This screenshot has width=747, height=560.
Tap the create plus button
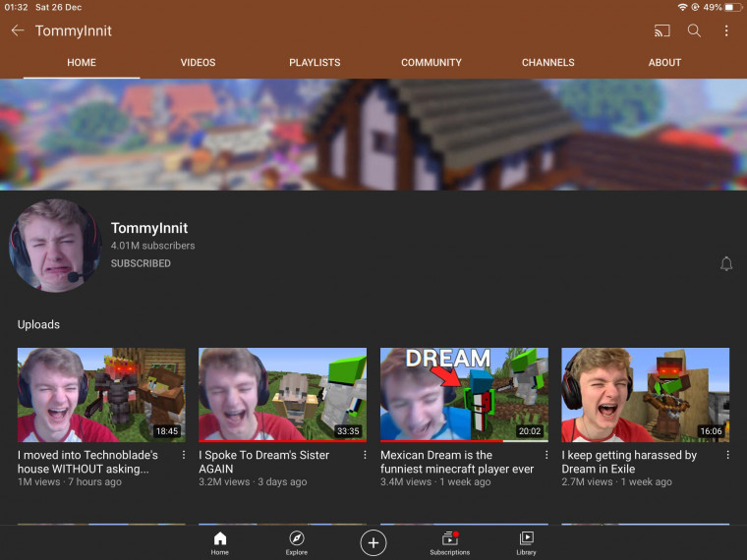click(x=373, y=542)
